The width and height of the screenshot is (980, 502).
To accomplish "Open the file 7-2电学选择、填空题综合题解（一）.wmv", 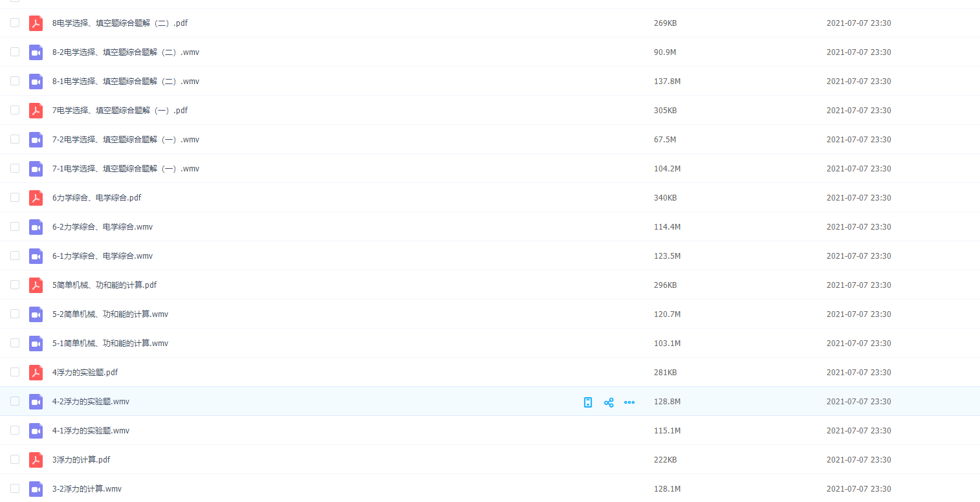I will [125, 140].
